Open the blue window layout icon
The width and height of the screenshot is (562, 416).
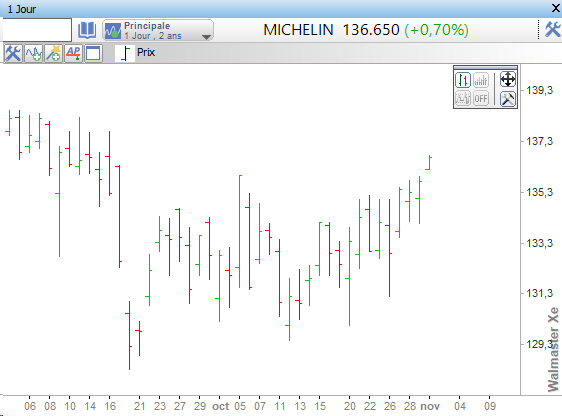[93, 53]
